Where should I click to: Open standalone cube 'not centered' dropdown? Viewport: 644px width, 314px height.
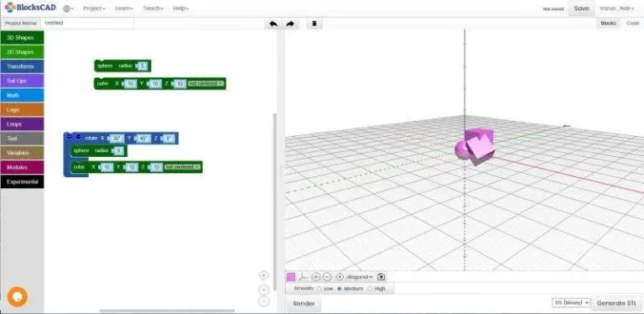[206, 84]
